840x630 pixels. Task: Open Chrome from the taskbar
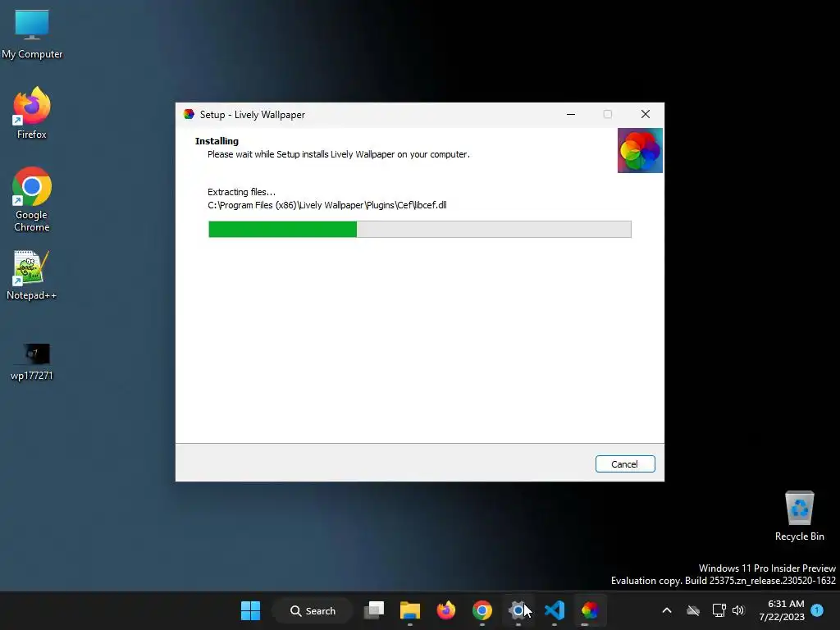click(x=482, y=610)
